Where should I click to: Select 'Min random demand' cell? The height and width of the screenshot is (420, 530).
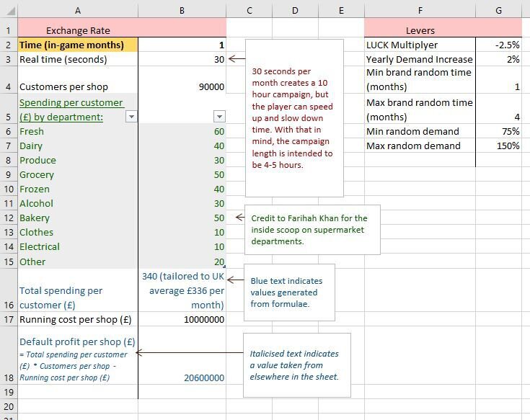coord(420,131)
